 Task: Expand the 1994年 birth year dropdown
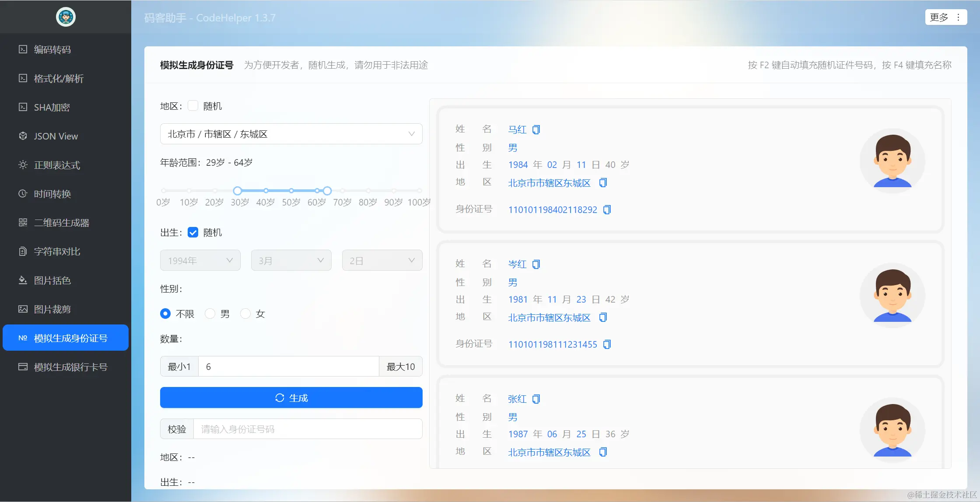point(200,261)
